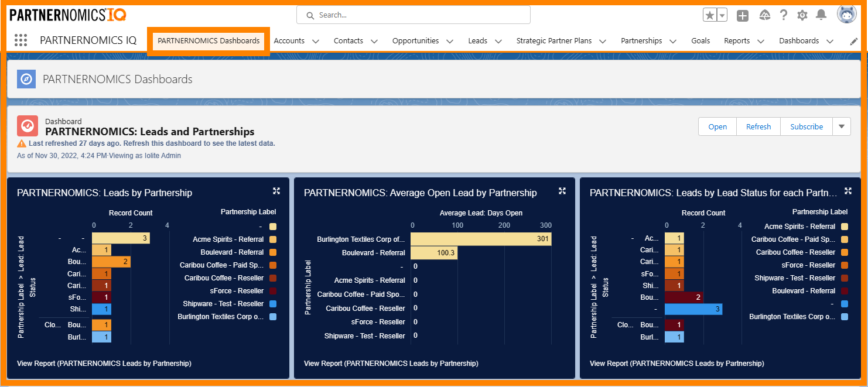The height and width of the screenshot is (387, 868).
Task: Click the PARTNERNOMICS IQ logo
Action: (68, 15)
